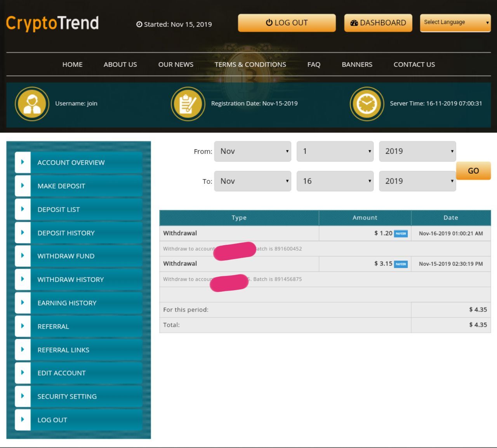Screen dimensions: 497x448
Task: Open TERMS & CONDITIONS page
Action: [250, 64]
